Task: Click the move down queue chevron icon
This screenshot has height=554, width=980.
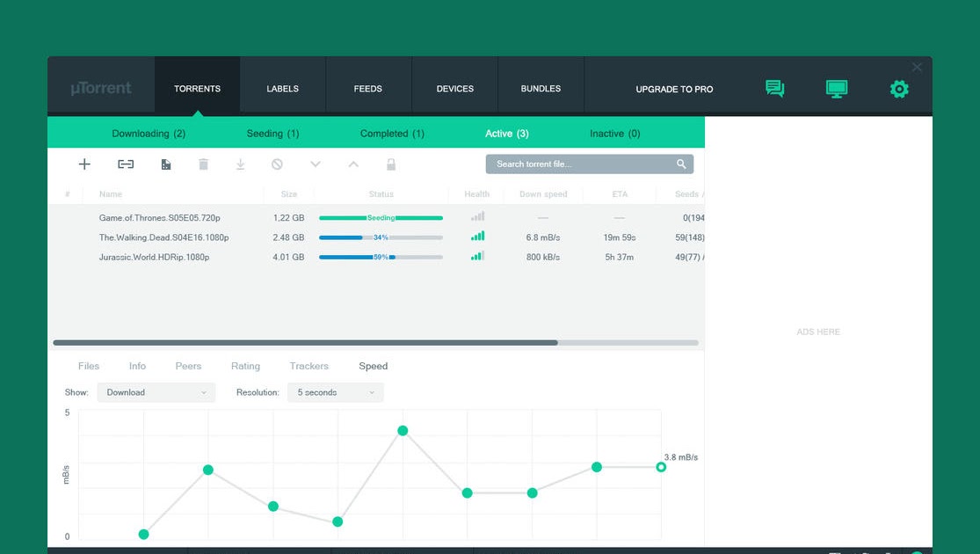Action: (x=315, y=164)
